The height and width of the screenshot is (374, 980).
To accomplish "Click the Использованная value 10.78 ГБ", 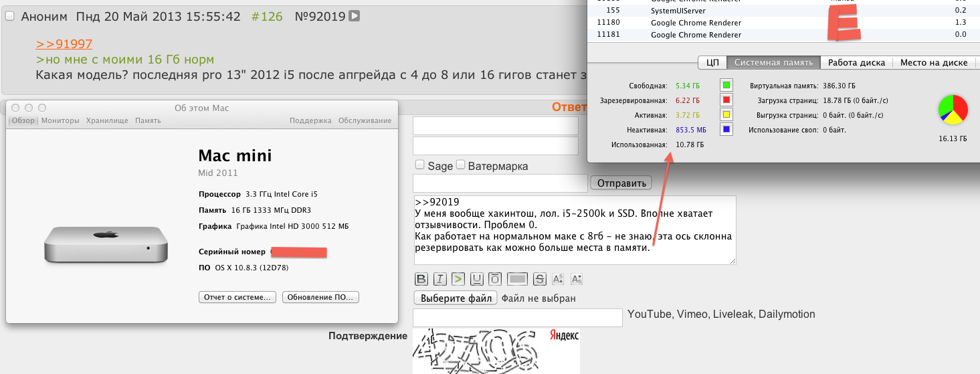I will [690, 145].
